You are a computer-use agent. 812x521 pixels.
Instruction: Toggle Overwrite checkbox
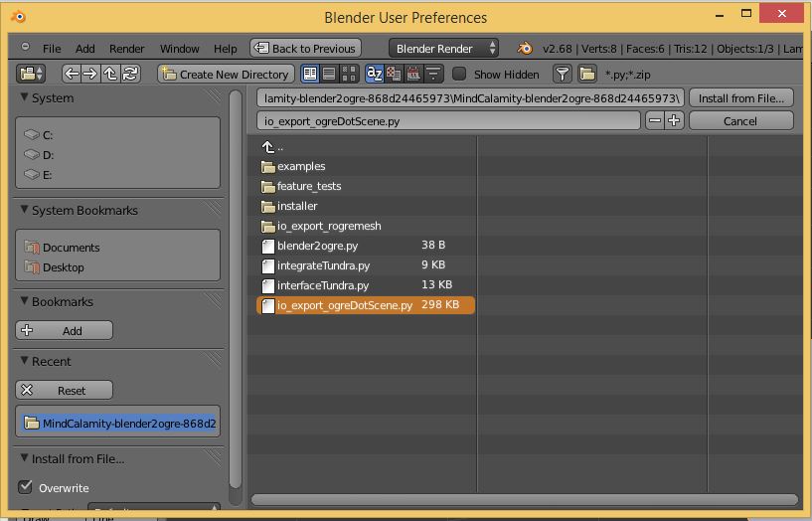(25, 487)
